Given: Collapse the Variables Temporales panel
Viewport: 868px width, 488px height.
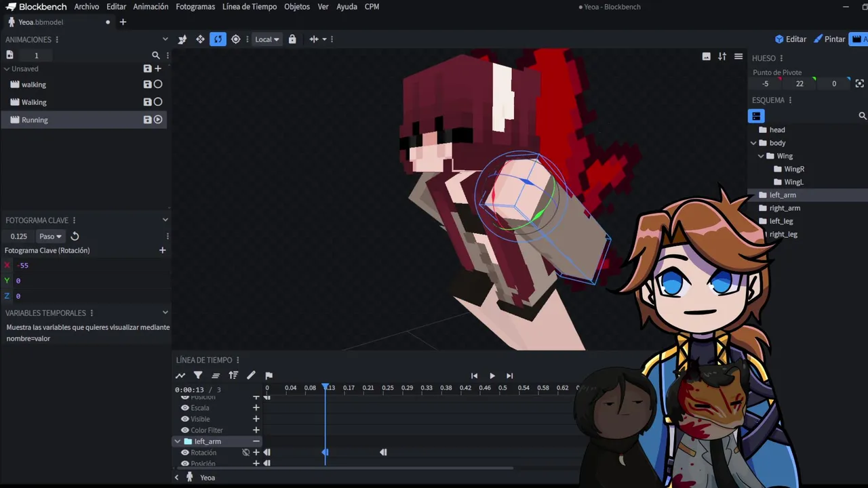Looking at the screenshot, I should pyautogui.click(x=165, y=312).
